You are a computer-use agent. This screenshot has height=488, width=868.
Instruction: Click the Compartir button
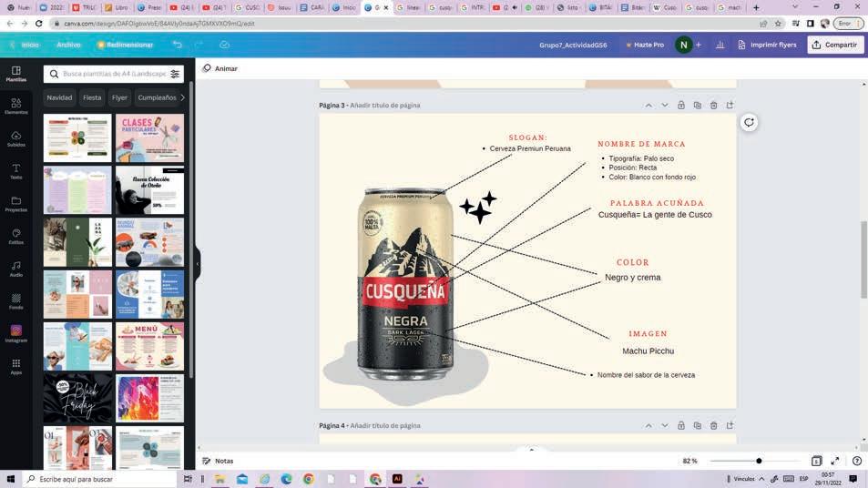835,45
